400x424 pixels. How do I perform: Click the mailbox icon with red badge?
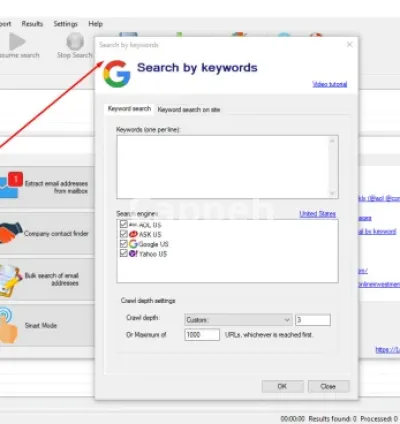pos(10,185)
